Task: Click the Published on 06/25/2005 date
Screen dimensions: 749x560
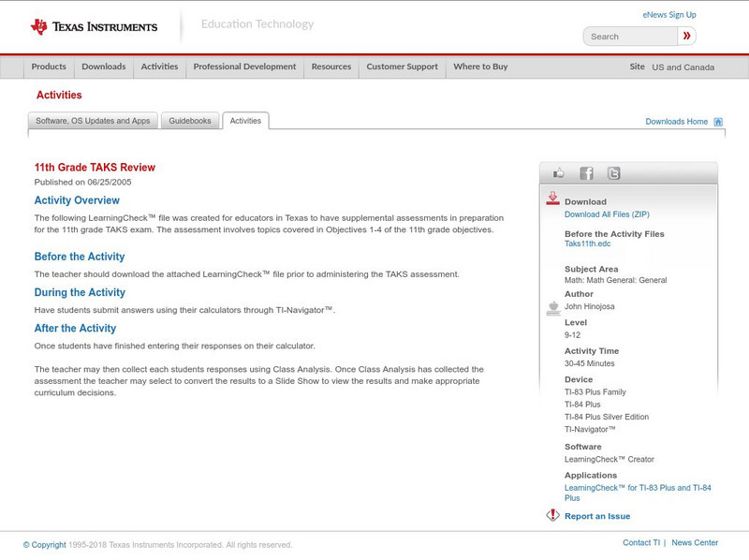Action: pyautogui.click(x=82, y=182)
